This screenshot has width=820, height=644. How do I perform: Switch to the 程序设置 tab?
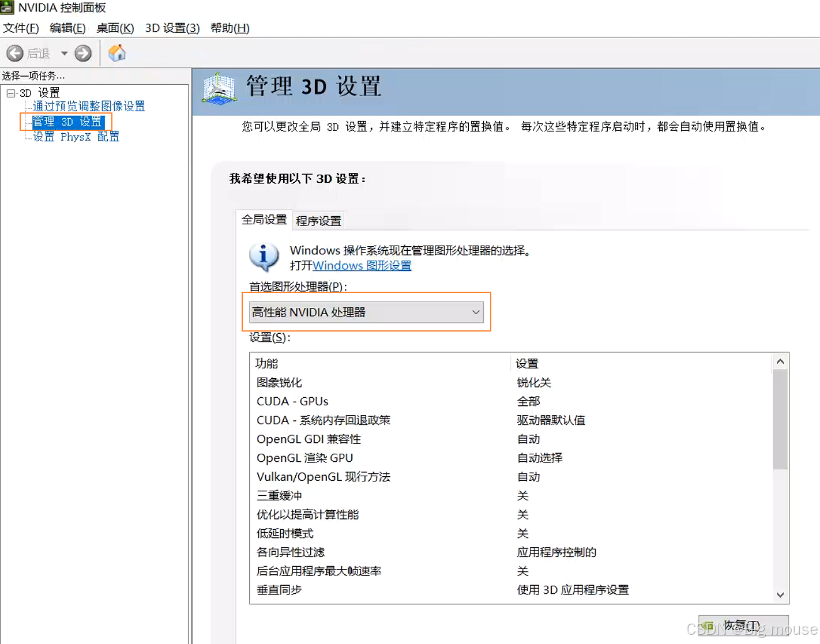coord(318,221)
